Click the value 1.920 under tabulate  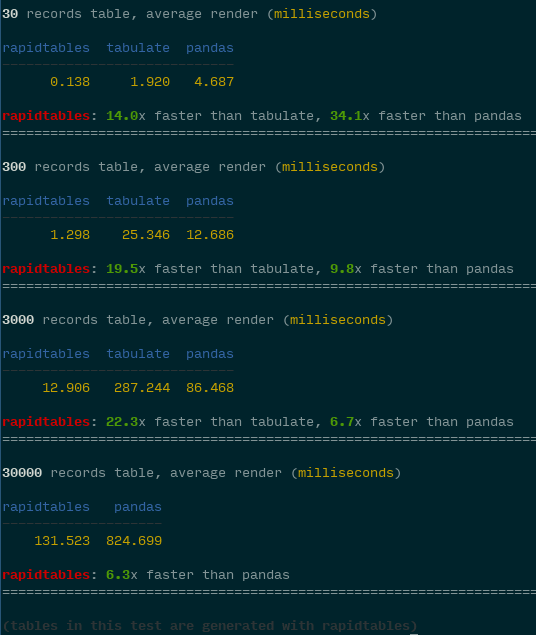pyautogui.click(x=150, y=82)
